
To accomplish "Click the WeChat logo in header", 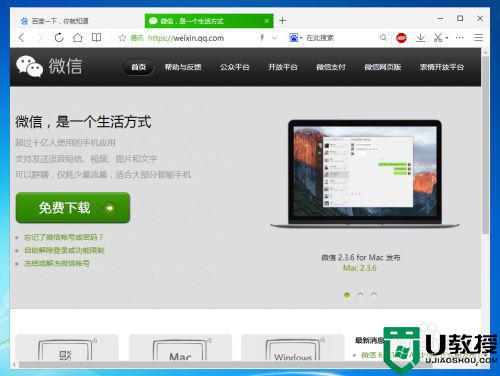I will 49,66.
